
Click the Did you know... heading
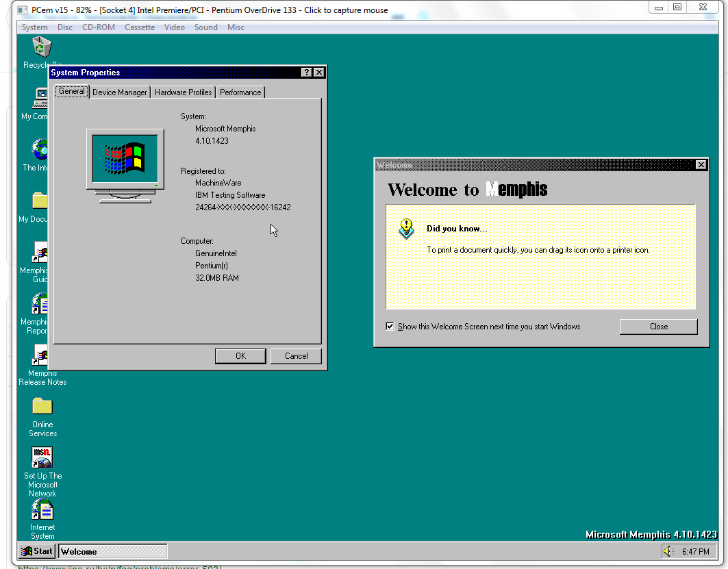[457, 229]
